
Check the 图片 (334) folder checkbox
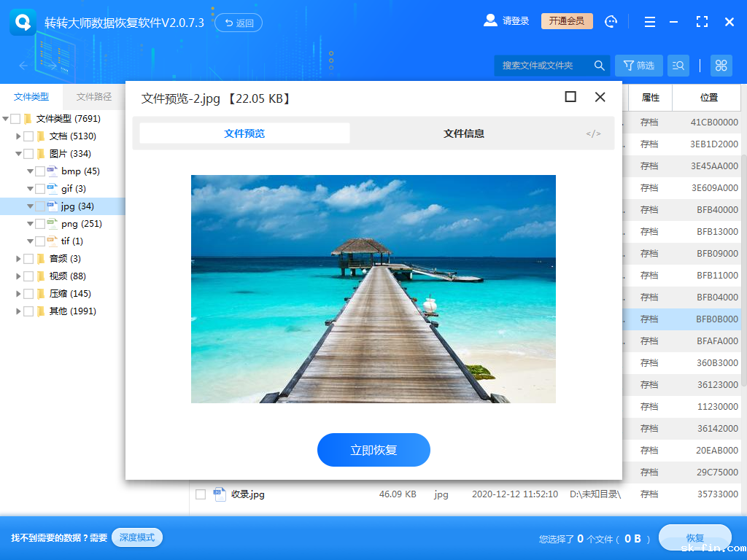[x=28, y=153]
